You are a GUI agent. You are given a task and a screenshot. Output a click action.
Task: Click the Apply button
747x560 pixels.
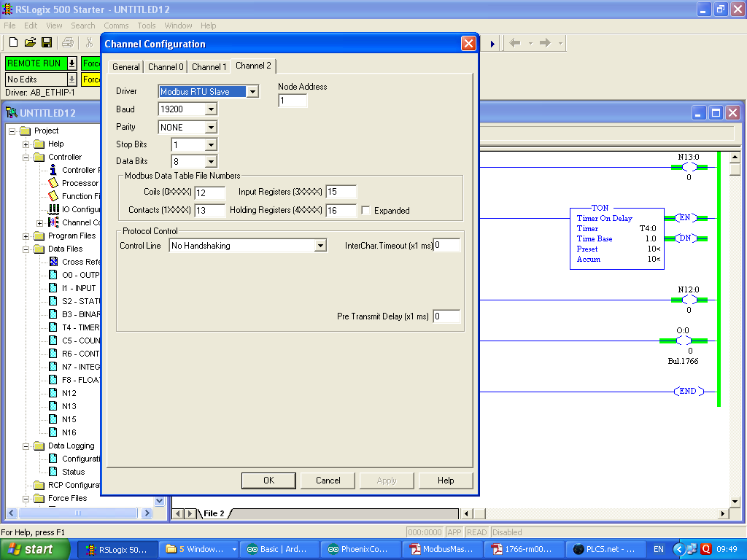pyautogui.click(x=387, y=481)
